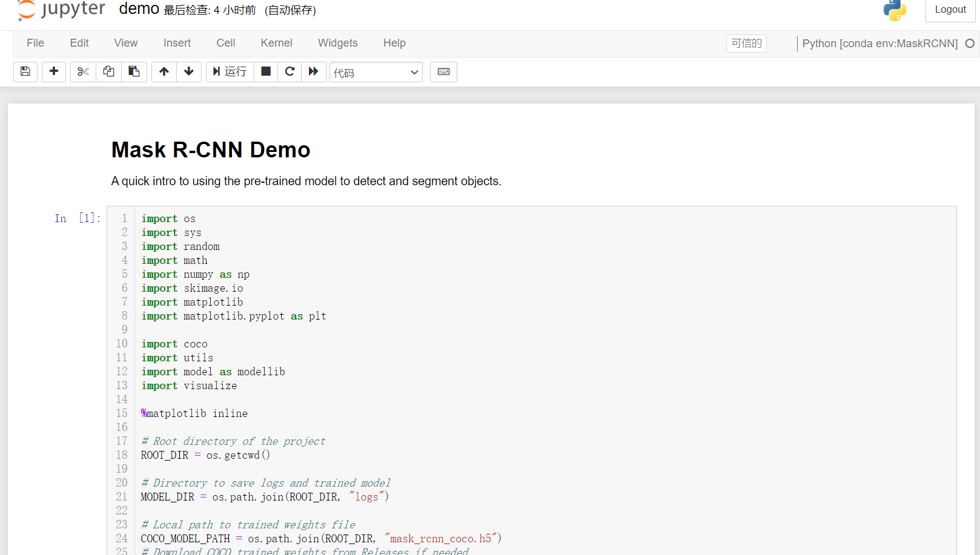This screenshot has height=555, width=980.
Task: Save the notebook using the save icon
Action: point(25,71)
